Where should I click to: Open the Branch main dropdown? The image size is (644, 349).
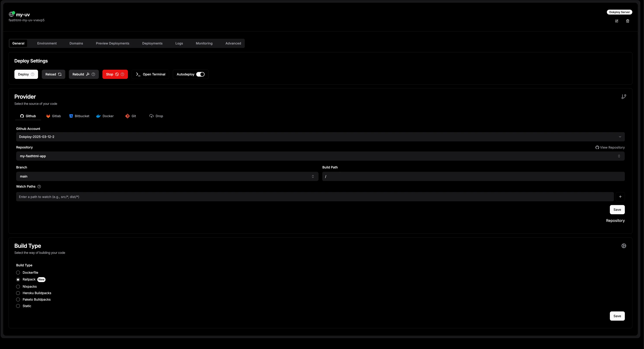(167, 176)
